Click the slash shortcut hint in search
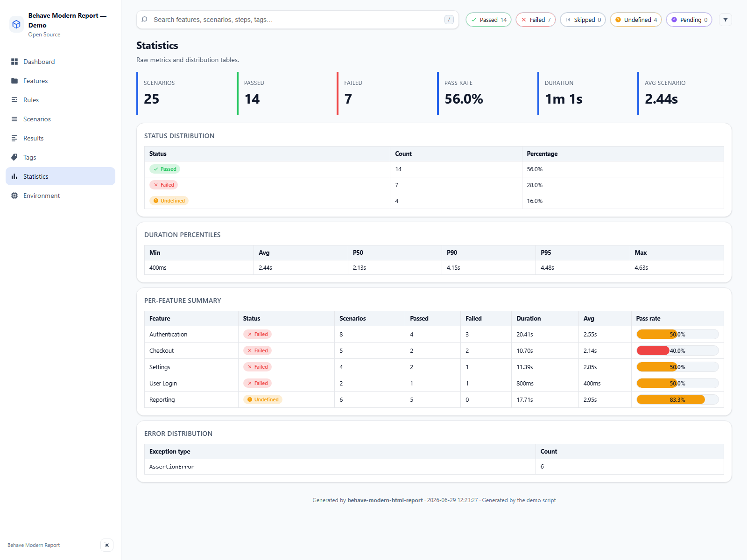The width and height of the screenshot is (747, 560). click(449, 20)
